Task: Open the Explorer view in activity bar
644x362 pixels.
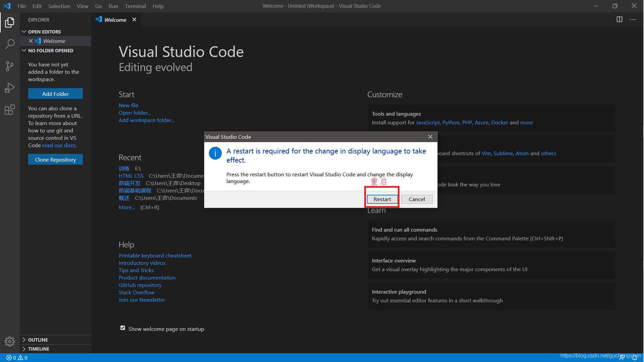Action: 10,22
